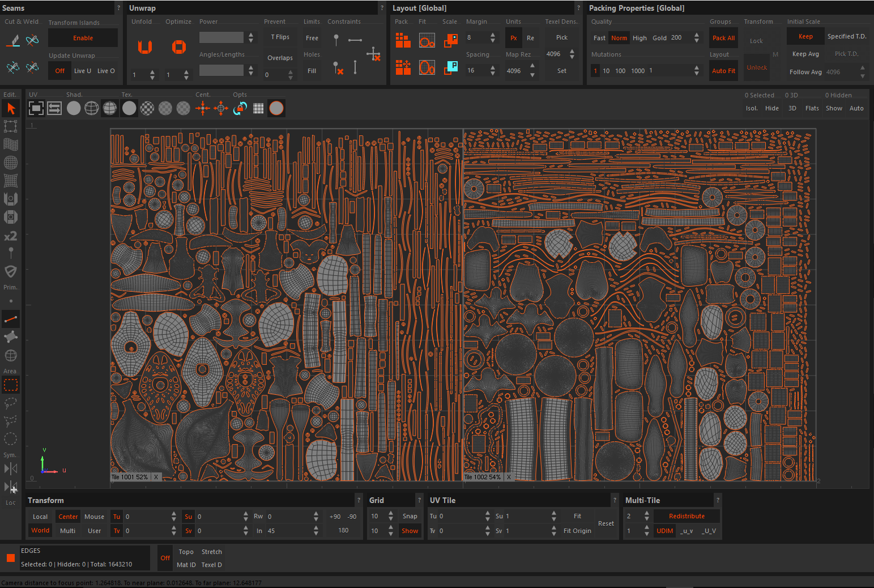Click the first orange center pivot icon

[203, 108]
